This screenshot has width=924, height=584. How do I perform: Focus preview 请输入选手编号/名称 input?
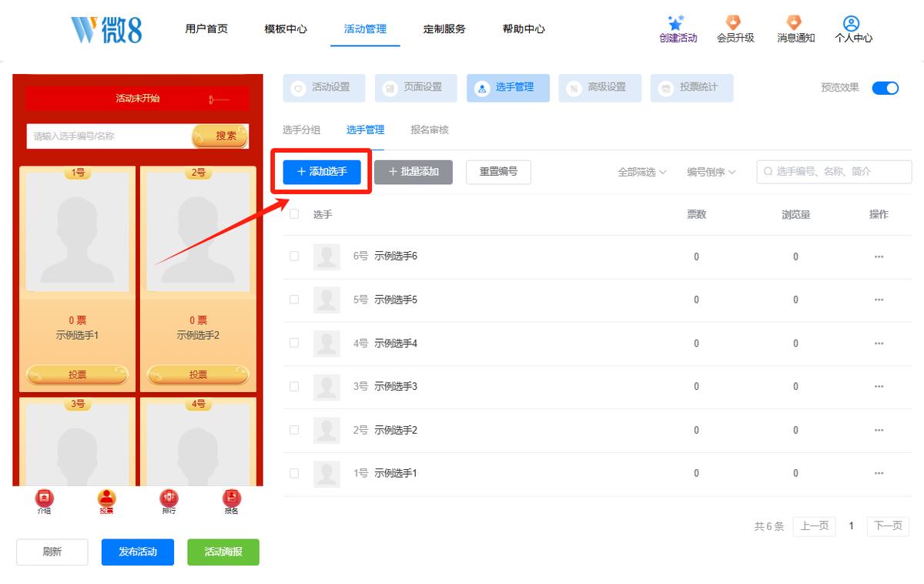coord(109,136)
